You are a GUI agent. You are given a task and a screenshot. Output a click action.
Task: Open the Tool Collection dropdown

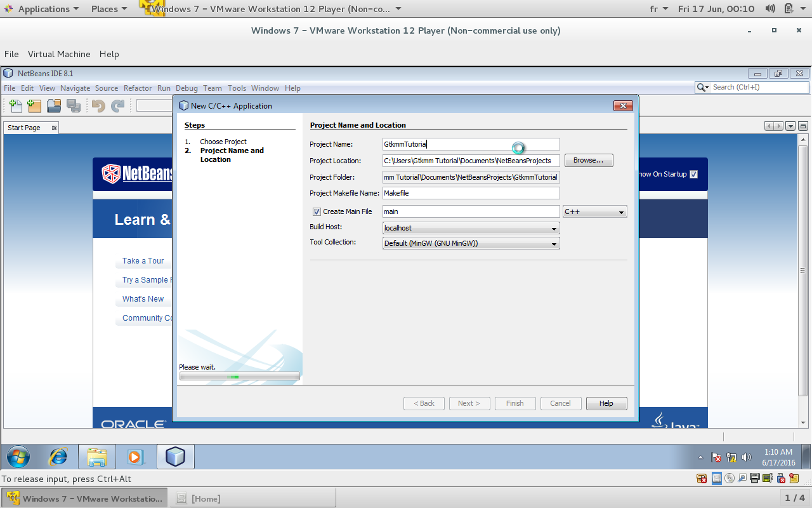pyautogui.click(x=554, y=243)
